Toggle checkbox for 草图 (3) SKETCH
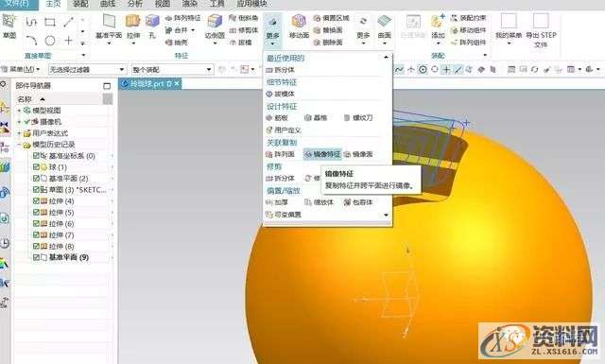The height and width of the screenshot is (364, 605). click(36, 189)
